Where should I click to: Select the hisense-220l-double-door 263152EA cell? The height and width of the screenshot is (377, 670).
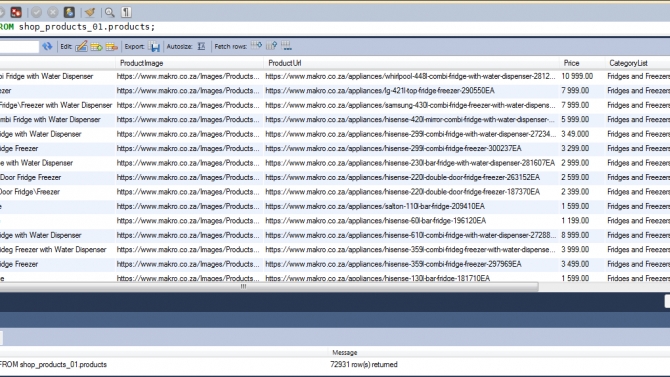tap(411, 177)
